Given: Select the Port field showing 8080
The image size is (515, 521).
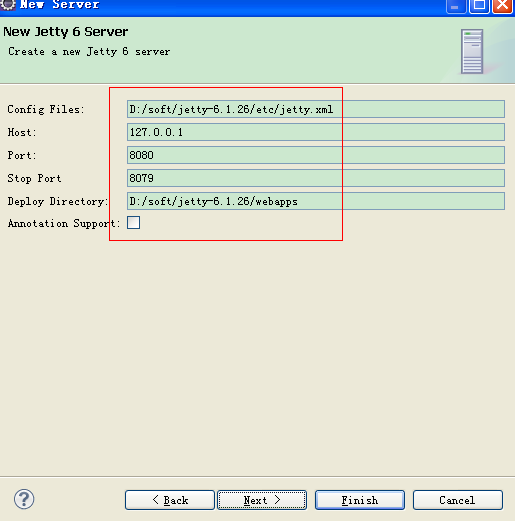Looking at the screenshot, I should point(316,155).
